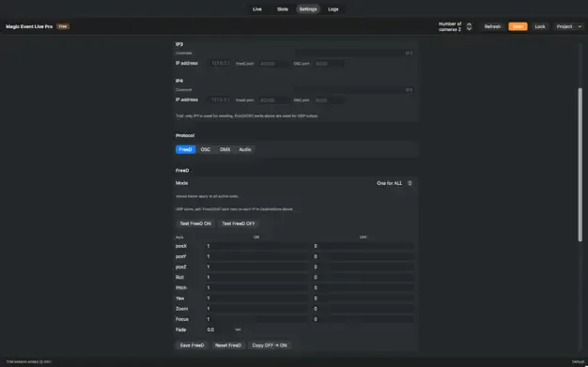Click the Refresh button

click(492, 26)
